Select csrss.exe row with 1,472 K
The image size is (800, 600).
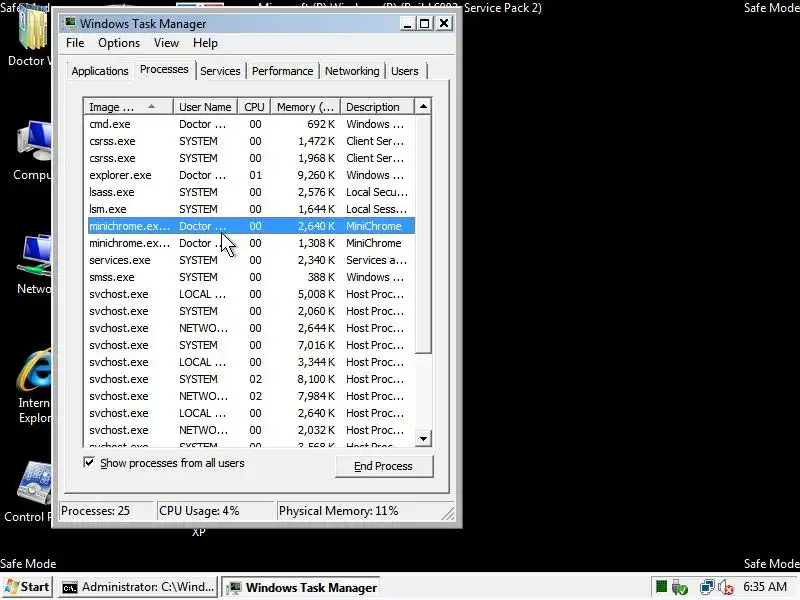pyautogui.click(x=250, y=141)
